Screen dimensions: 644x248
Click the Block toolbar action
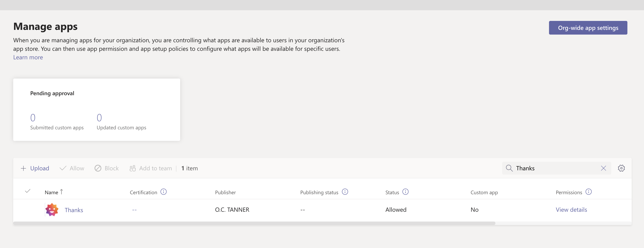(107, 168)
